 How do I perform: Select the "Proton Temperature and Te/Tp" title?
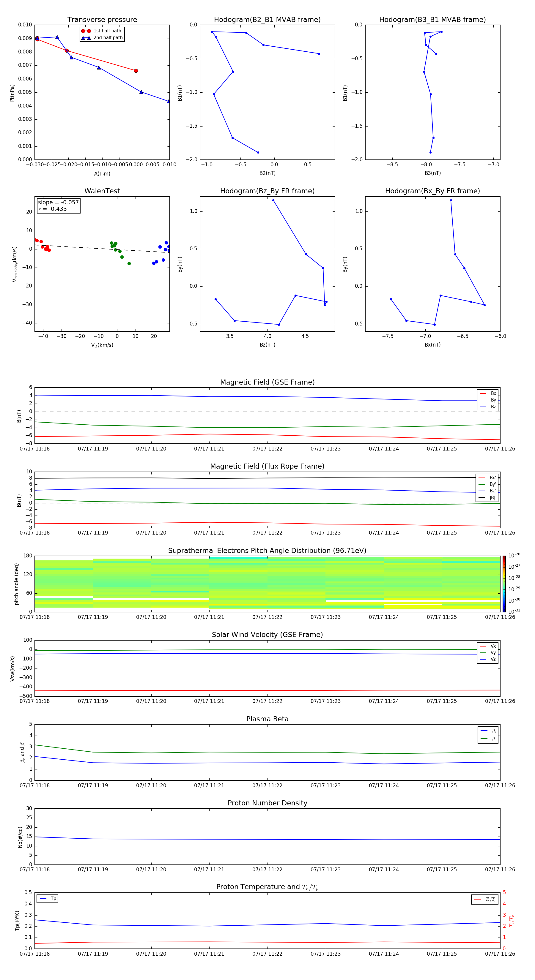point(267,887)
